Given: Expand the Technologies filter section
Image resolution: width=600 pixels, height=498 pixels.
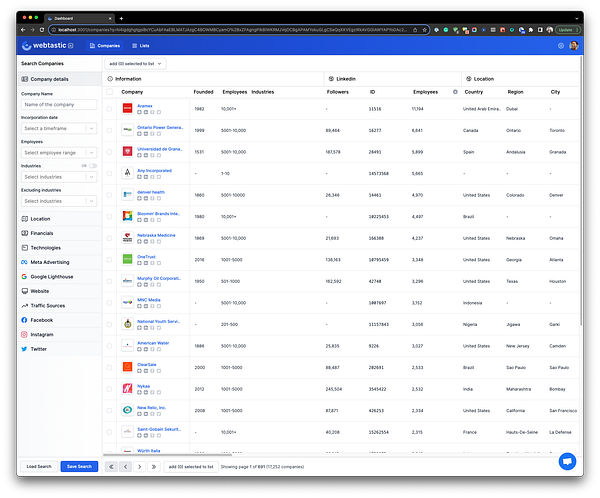Looking at the screenshot, I should click(59, 248).
